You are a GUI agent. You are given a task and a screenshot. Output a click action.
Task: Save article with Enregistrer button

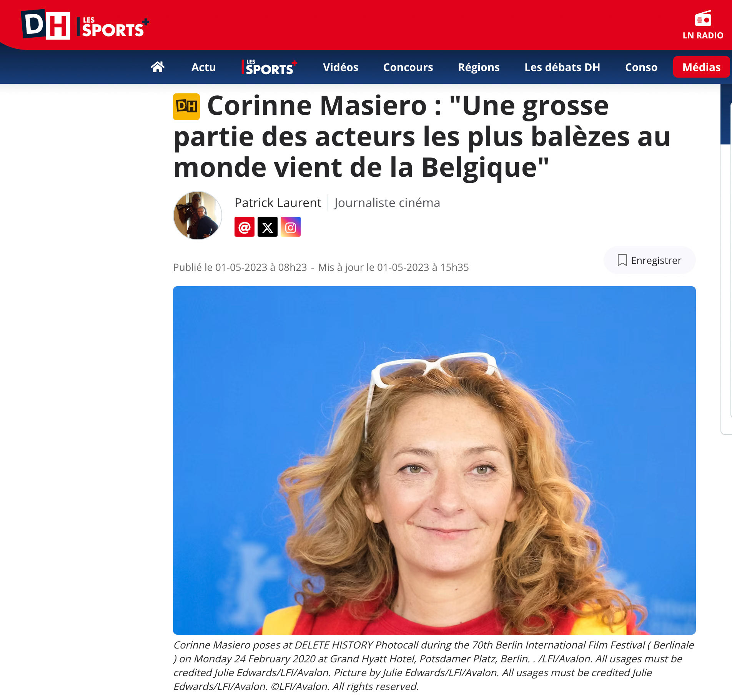649,260
